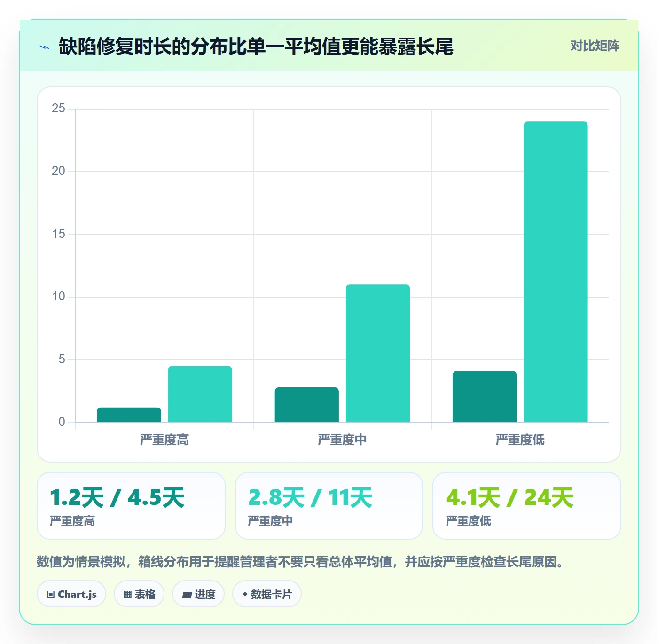Click the dark teal bar for 严重度中

[306, 405]
